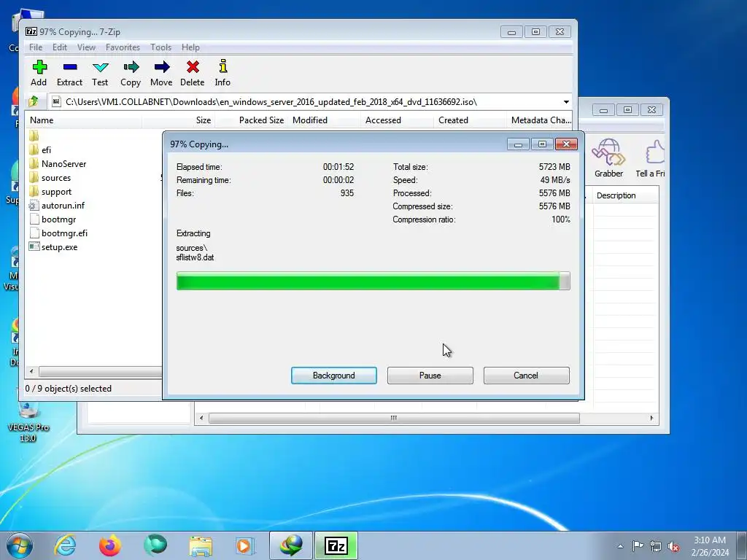The height and width of the screenshot is (560, 747).
Task: Open the Help menu
Action: pos(190,47)
